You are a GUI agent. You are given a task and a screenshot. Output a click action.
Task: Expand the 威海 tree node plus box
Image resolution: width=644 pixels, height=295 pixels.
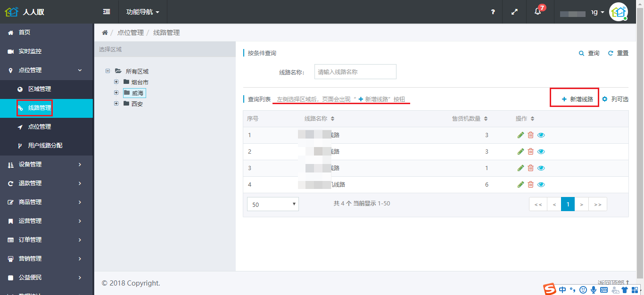[116, 93]
